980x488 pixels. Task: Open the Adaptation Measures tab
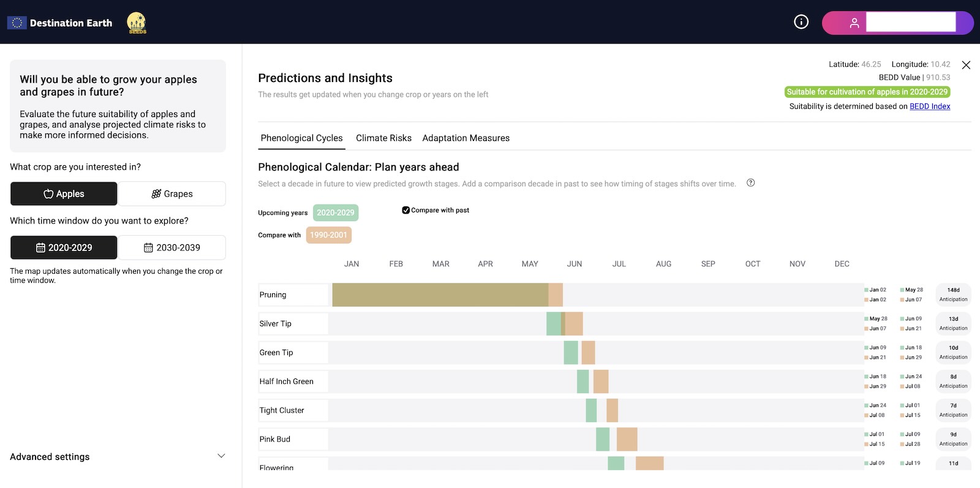(x=466, y=138)
